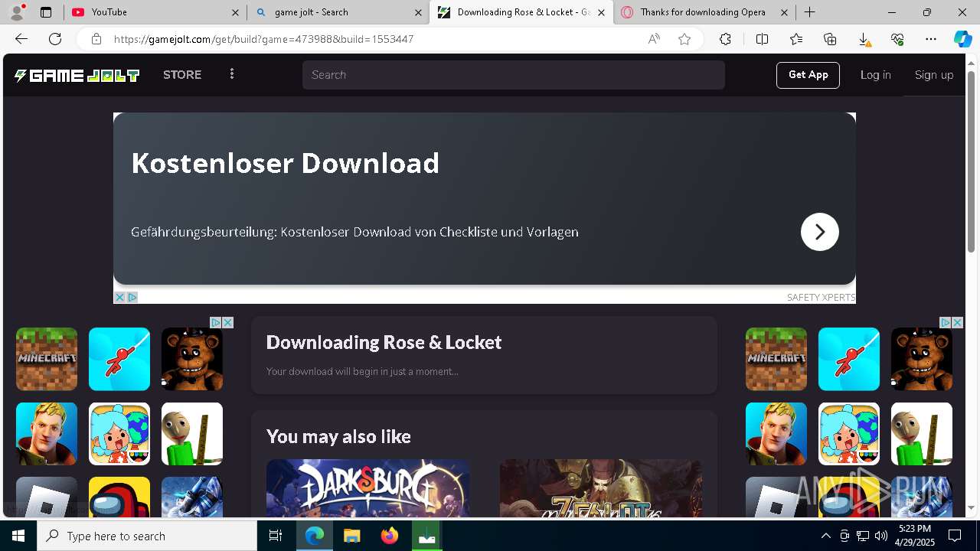Open Task View on taskbar
The height and width of the screenshot is (551, 980).
[x=276, y=536]
